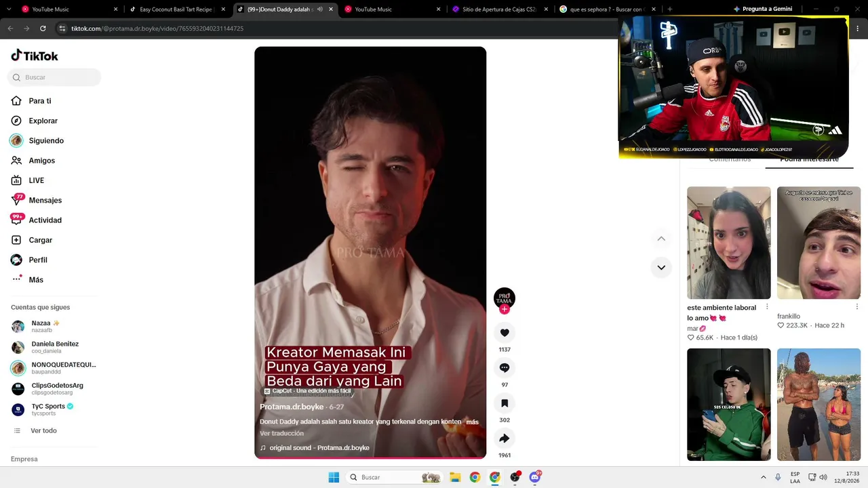The image size is (868, 488).
Task: Reload the page
Action: pyautogui.click(x=43, y=28)
